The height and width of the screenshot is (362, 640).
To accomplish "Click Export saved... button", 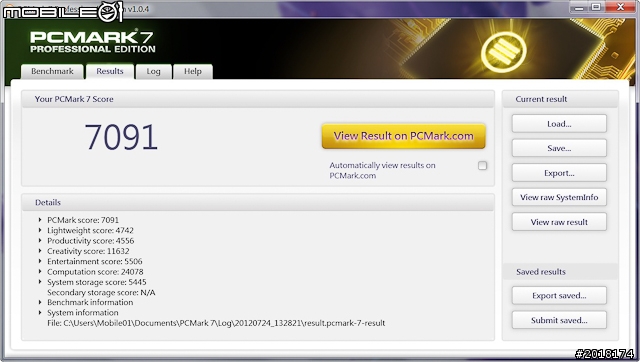I will coord(559,295).
